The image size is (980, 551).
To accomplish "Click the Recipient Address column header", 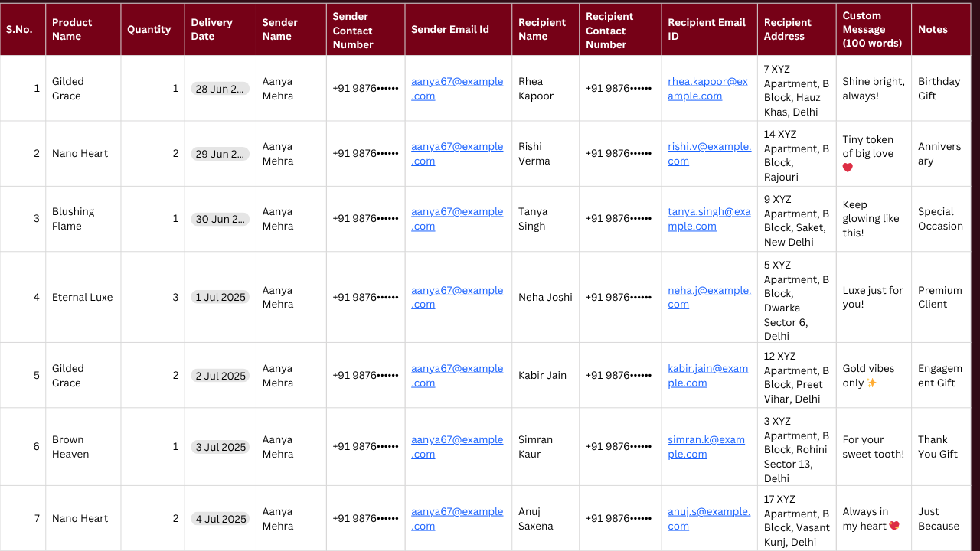I will click(x=796, y=29).
